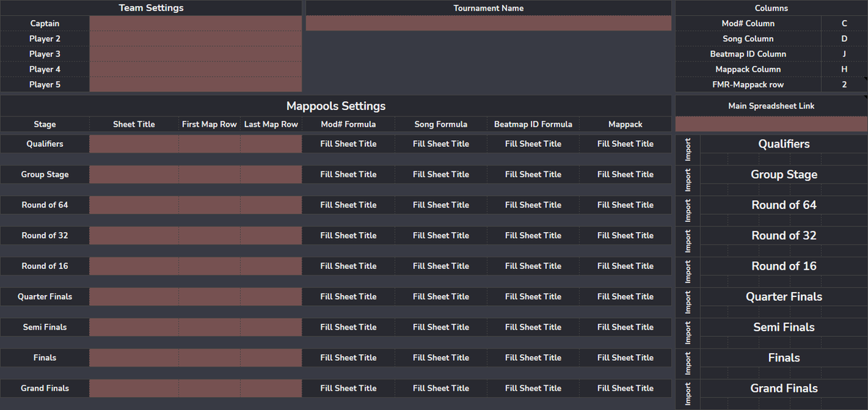Select Round of 16 Mod# Formula cell
This screenshot has width=868, height=410.
(x=348, y=265)
